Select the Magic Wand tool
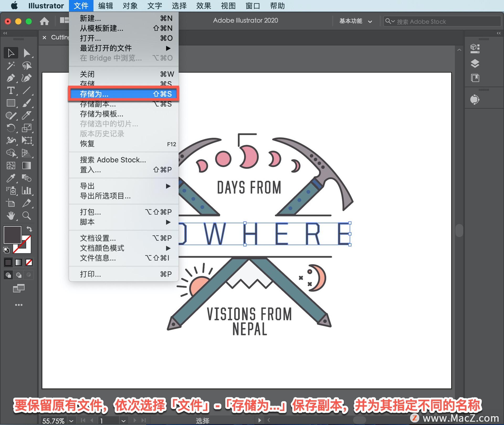 [x=10, y=66]
